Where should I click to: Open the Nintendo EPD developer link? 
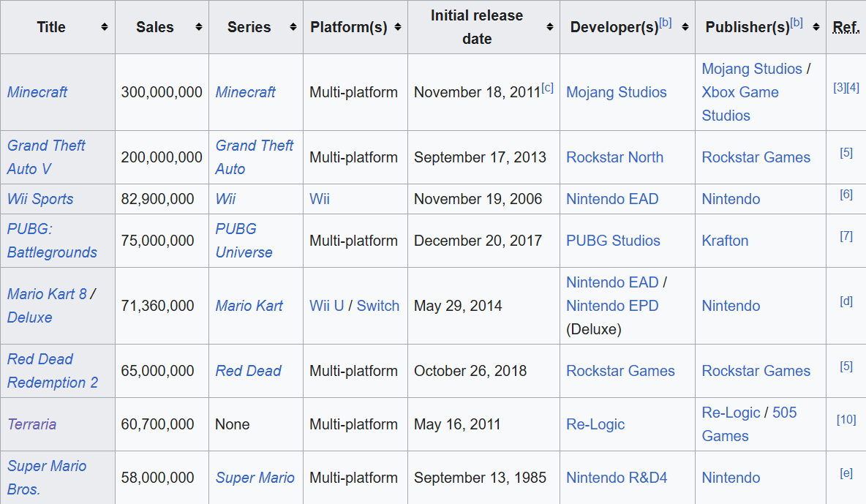coord(612,306)
